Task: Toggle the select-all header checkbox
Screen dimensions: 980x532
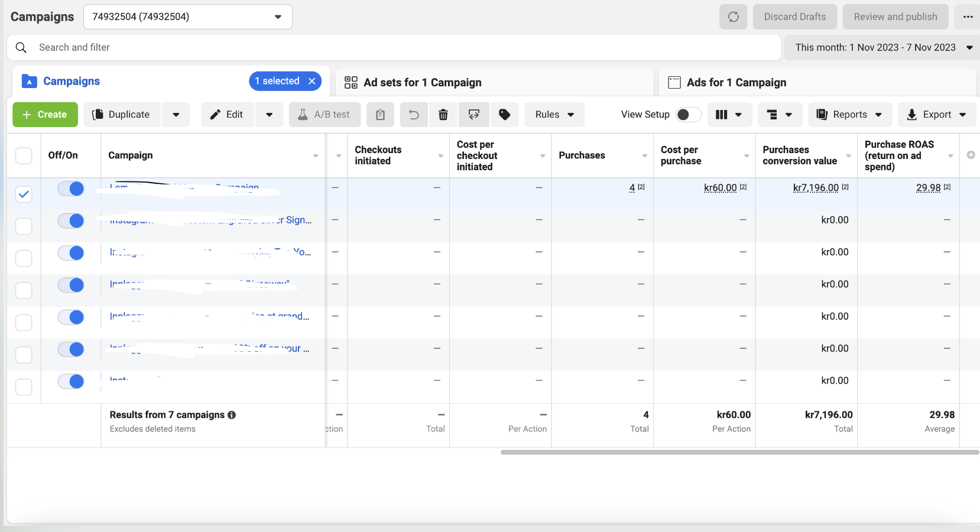Action: click(x=24, y=155)
